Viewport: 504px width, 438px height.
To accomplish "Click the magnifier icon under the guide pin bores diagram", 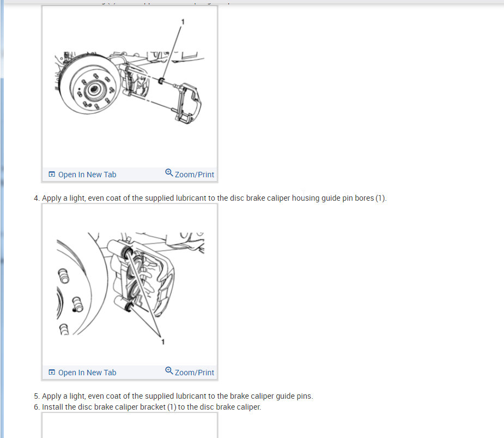I will point(169,370).
